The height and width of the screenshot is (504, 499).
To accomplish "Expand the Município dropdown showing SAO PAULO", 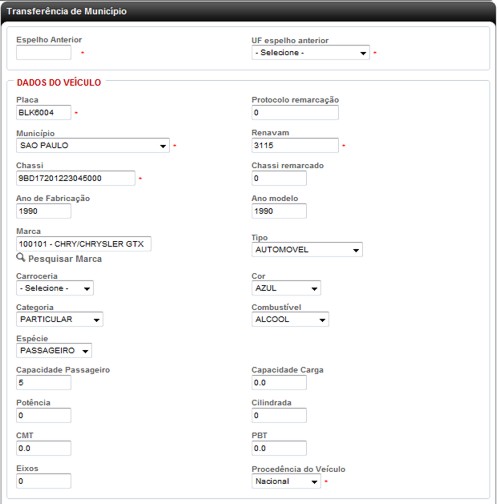I will 93,145.
